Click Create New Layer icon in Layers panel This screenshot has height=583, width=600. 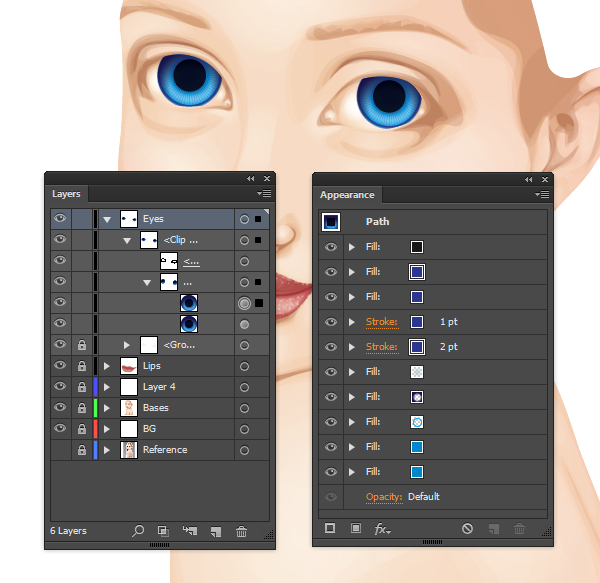coord(216,531)
